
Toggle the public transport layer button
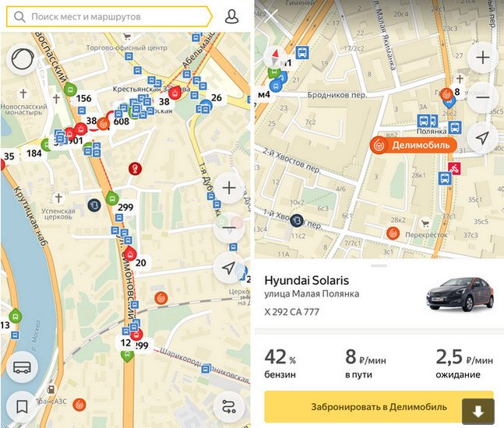[x=22, y=367]
